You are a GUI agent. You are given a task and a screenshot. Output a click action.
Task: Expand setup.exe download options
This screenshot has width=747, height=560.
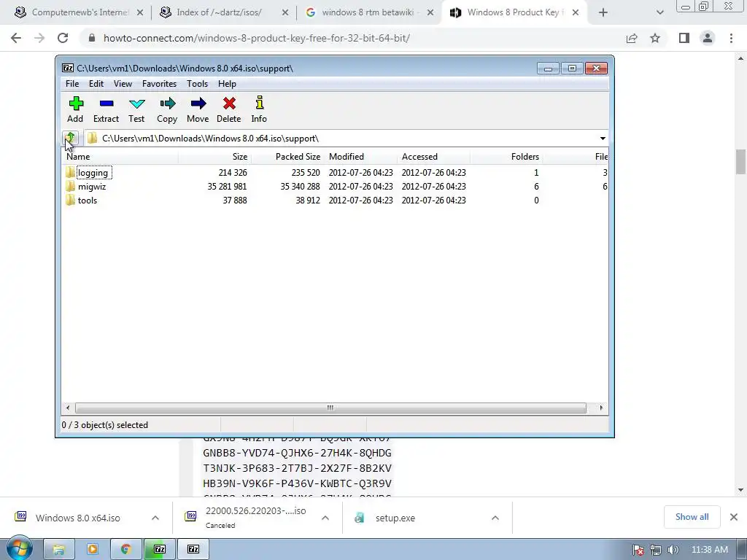495,518
